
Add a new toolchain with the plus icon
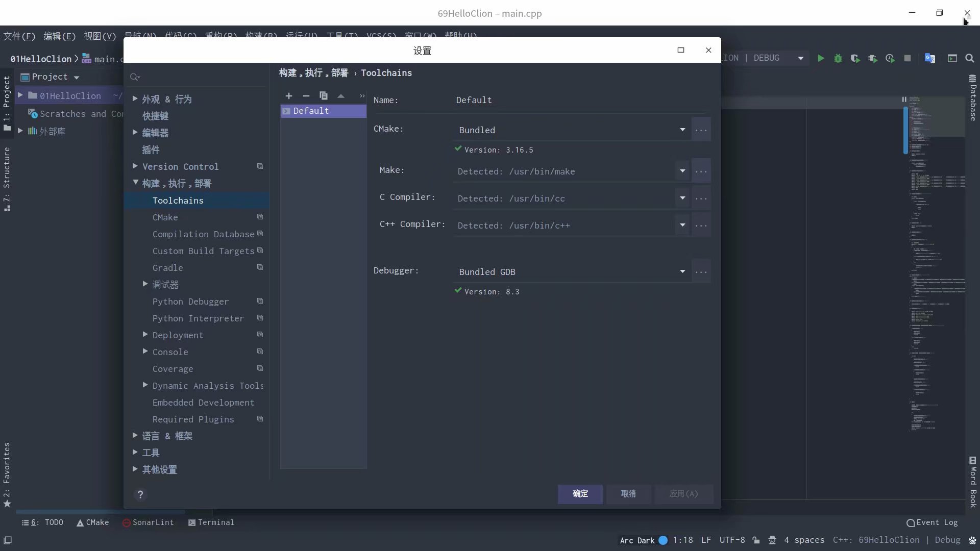pos(289,96)
